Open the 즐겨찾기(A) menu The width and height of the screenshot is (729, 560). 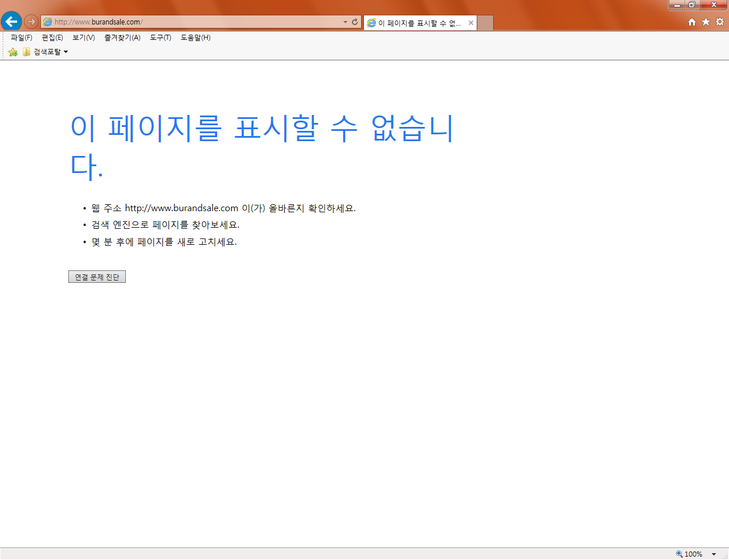tap(122, 38)
